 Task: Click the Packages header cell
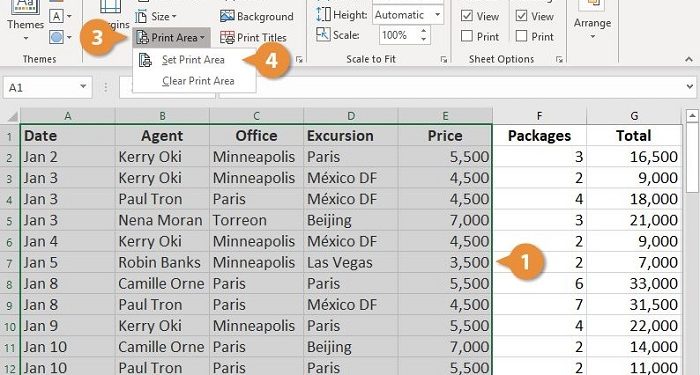point(539,136)
